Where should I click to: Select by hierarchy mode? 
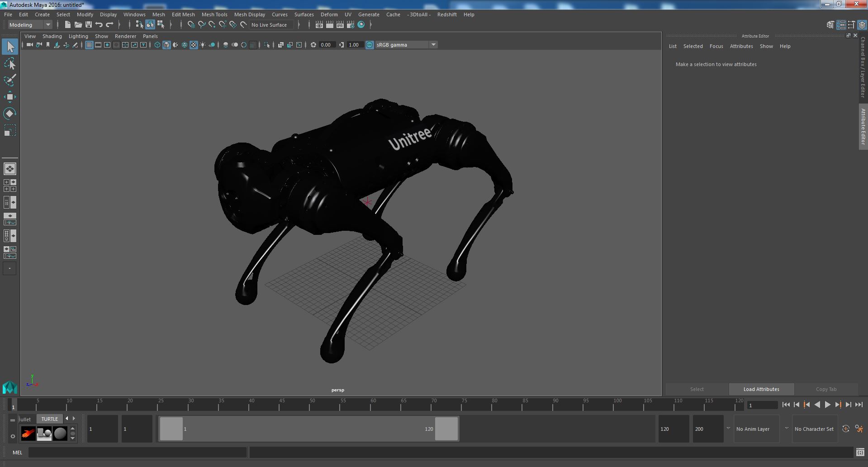(x=139, y=24)
